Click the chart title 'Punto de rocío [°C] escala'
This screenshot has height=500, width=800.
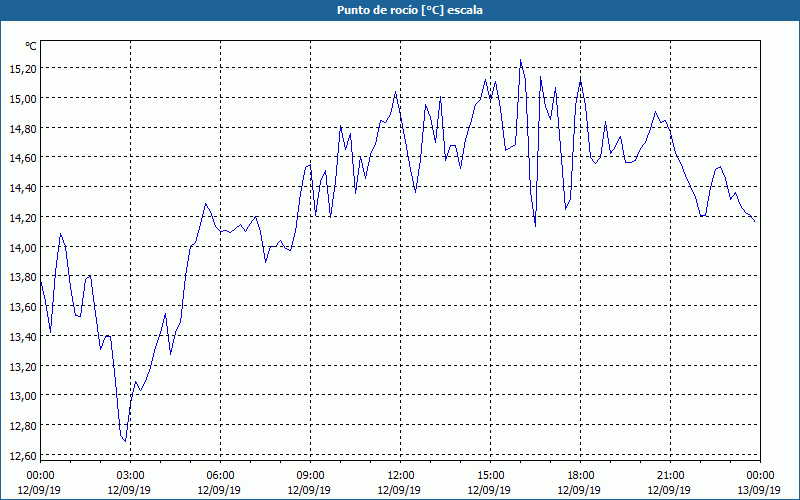(x=410, y=10)
